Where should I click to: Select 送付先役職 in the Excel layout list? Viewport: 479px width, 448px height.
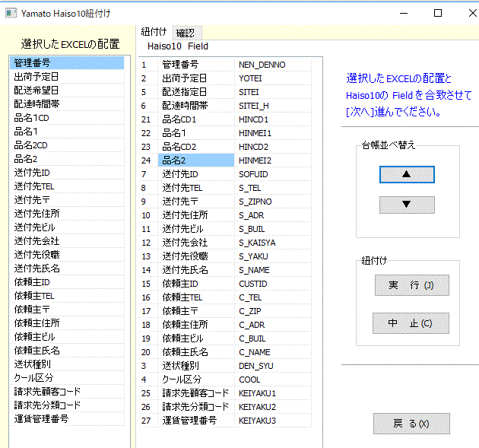[x=67, y=255]
